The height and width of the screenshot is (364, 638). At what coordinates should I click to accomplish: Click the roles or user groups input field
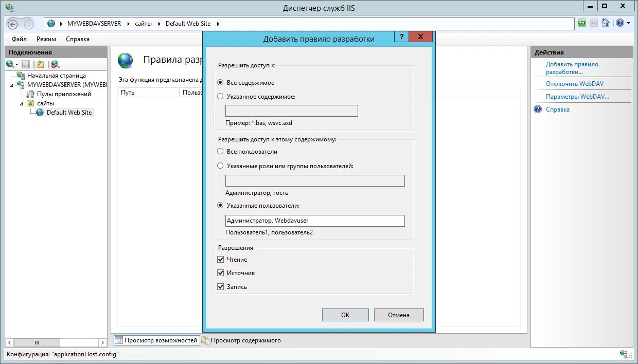315,180
